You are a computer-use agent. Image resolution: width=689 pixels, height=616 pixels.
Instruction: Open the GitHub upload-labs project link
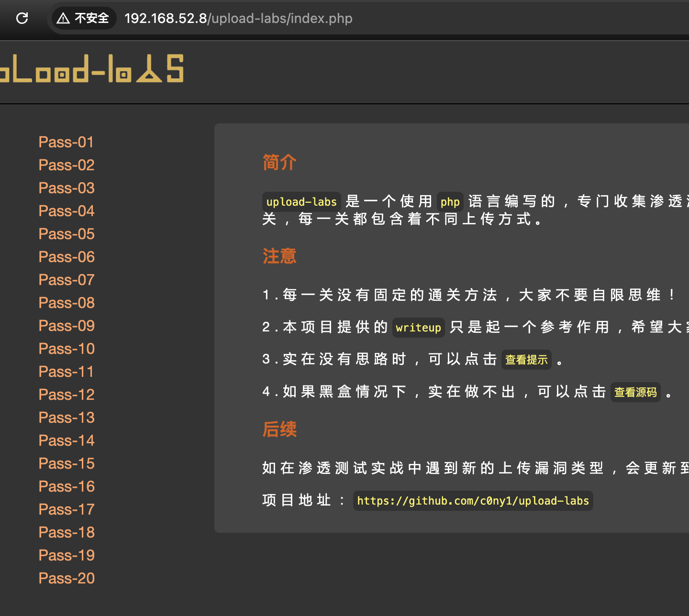point(473,501)
